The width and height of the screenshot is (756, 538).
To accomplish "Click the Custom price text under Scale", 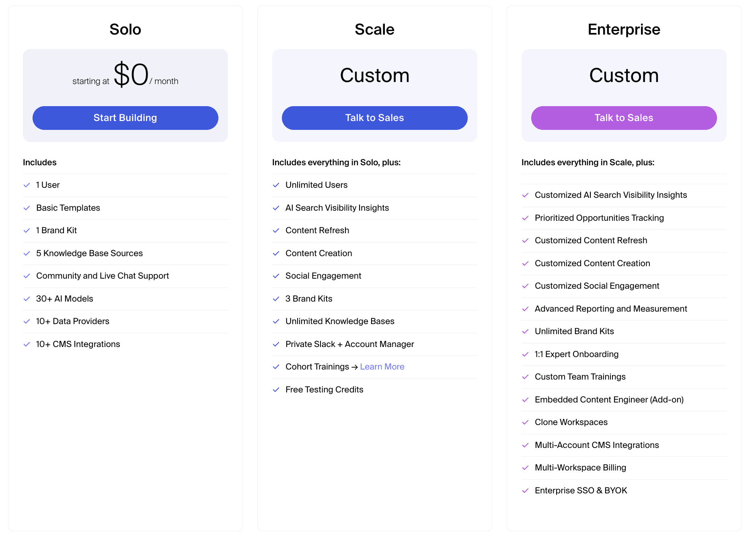I will click(x=374, y=76).
